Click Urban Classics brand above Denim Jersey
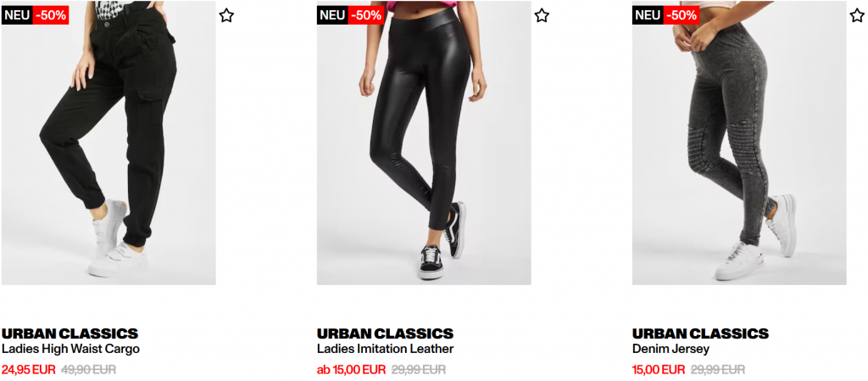The image size is (868, 381). tap(701, 333)
